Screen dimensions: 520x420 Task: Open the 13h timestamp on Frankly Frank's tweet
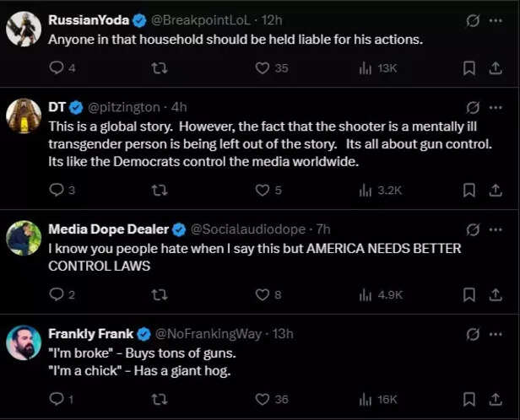coord(283,333)
